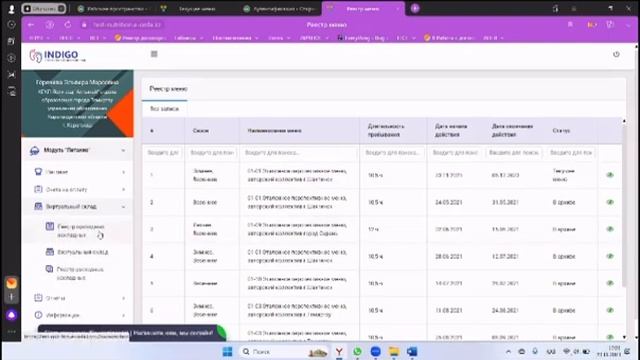Click the power logout icon
The height and width of the screenshot is (360, 640).
(616, 54)
